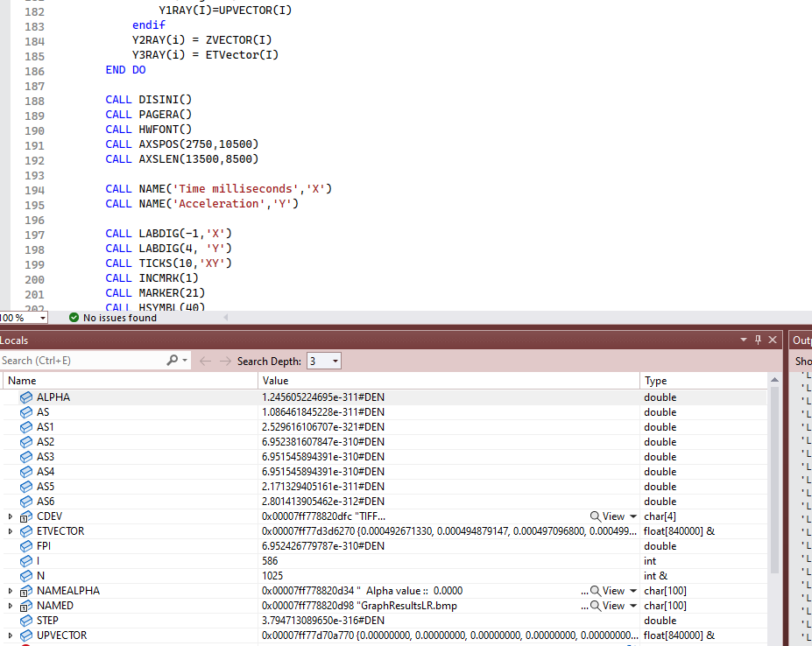Open the View visualizer for NAMEALPHA
812x646 pixels.
(608, 591)
